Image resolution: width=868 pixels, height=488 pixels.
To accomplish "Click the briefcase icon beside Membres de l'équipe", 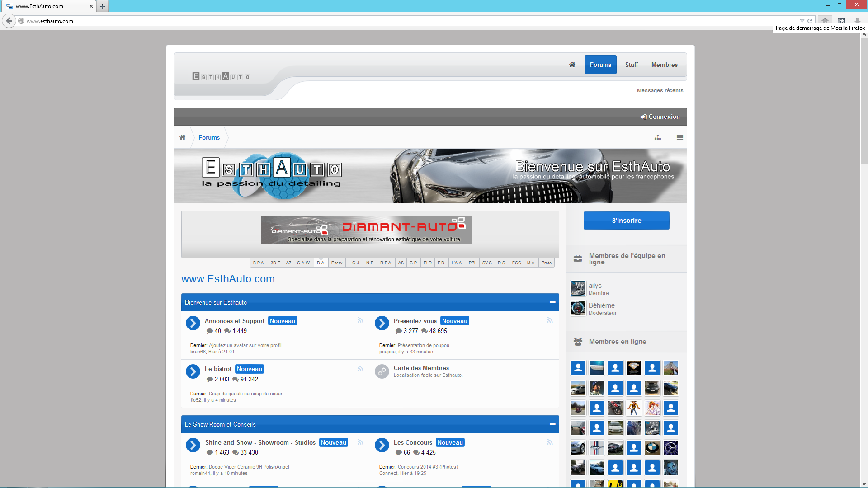I will pyautogui.click(x=578, y=258).
